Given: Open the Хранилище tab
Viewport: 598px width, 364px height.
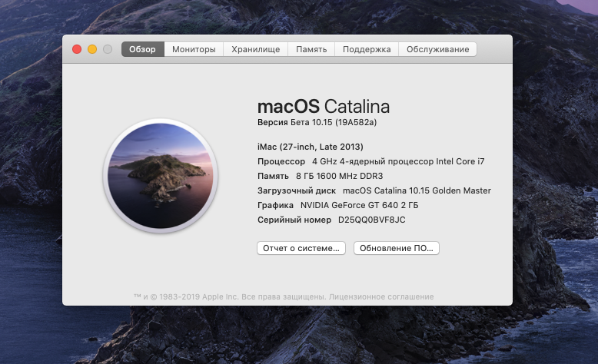Looking at the screenshot, I should [255, 50].
